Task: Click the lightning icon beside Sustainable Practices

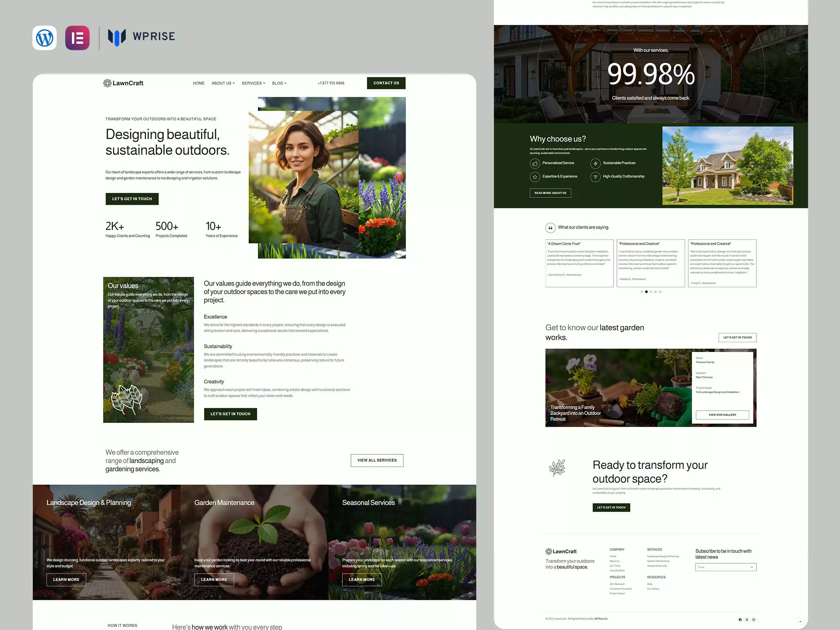Action: pos(596,163)
